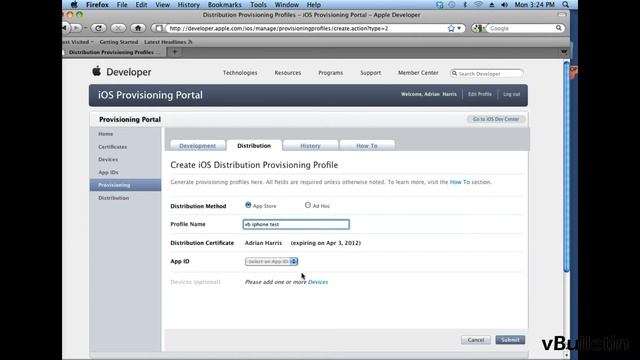Switch to the Distribution tab
This screenshot has height=360, width=640.
(254, 146)
